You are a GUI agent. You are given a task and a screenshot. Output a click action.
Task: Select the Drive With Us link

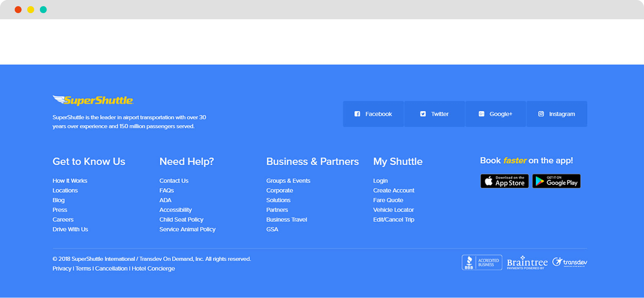pos(70,229)
